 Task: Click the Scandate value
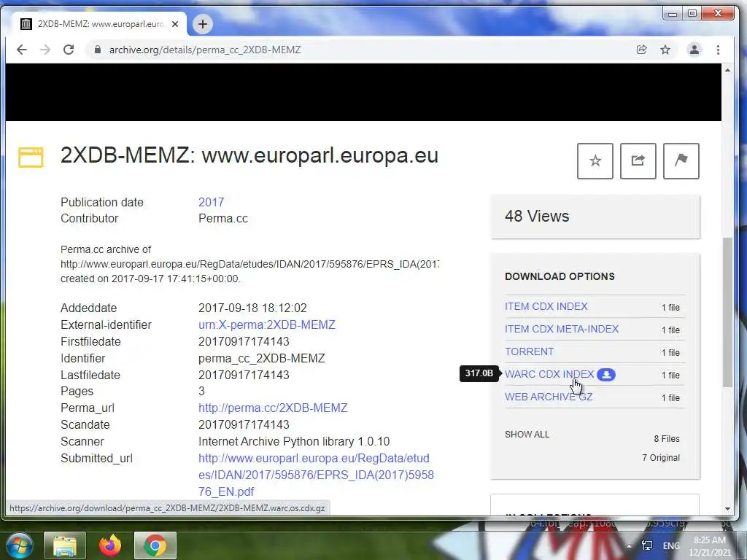pyautogui.click(x=244, y=425)
